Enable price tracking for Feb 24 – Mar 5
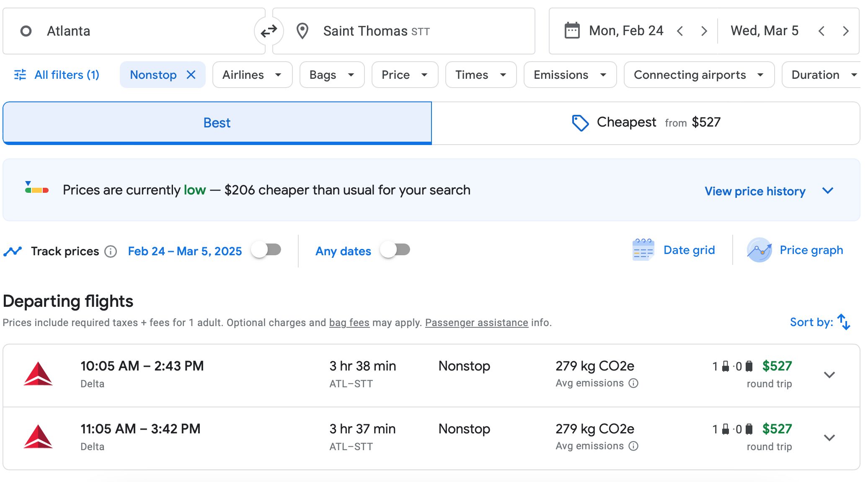The height and width of the screenshot is (482, 868). [266, 250]
